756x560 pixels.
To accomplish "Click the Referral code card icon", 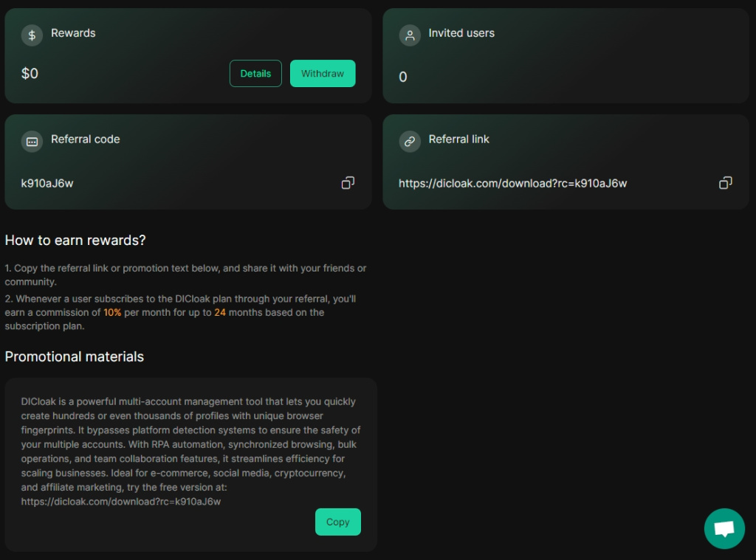I will (x=32, y=141).
